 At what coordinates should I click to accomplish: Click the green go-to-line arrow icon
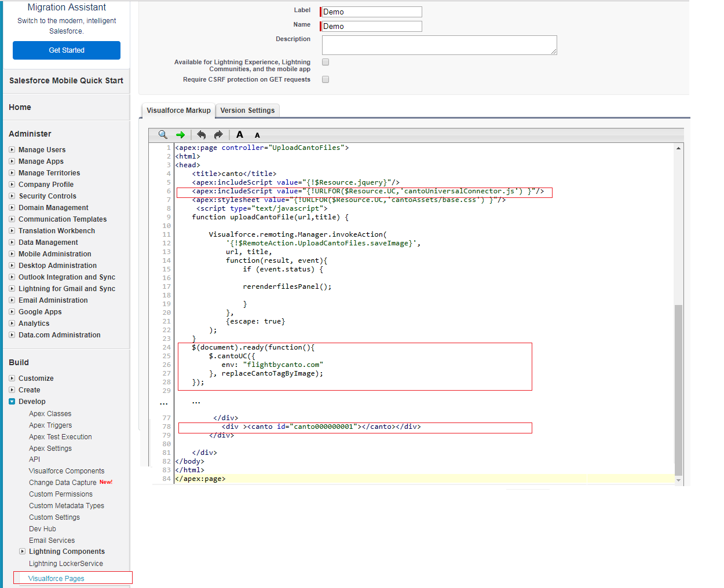pyautogui.click(x=181, y=135)
